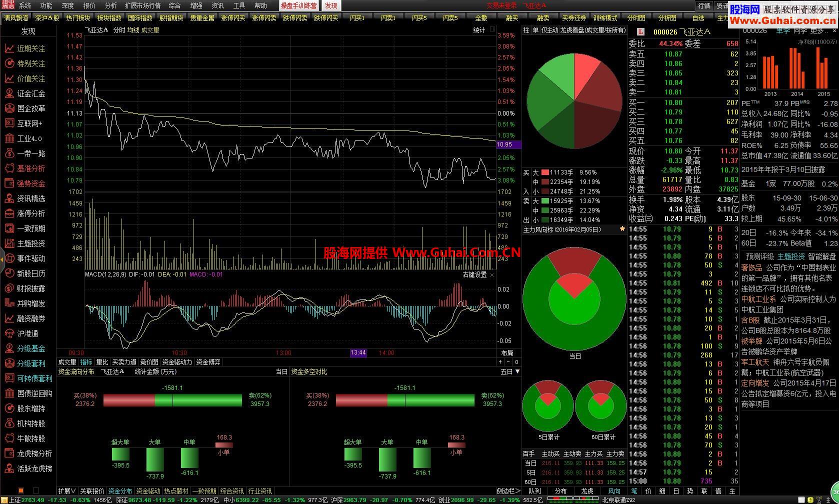
Task: Toggle 单 view in 龙虎看盘
Action: point(535,30)
